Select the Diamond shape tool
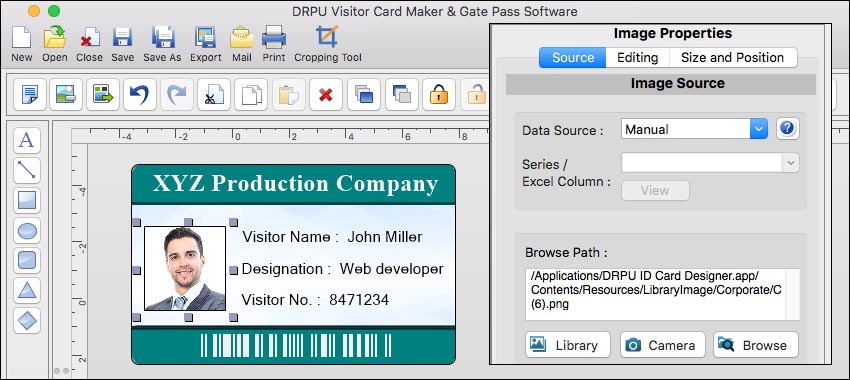850x380 pixels. click(x=27, y=320)
